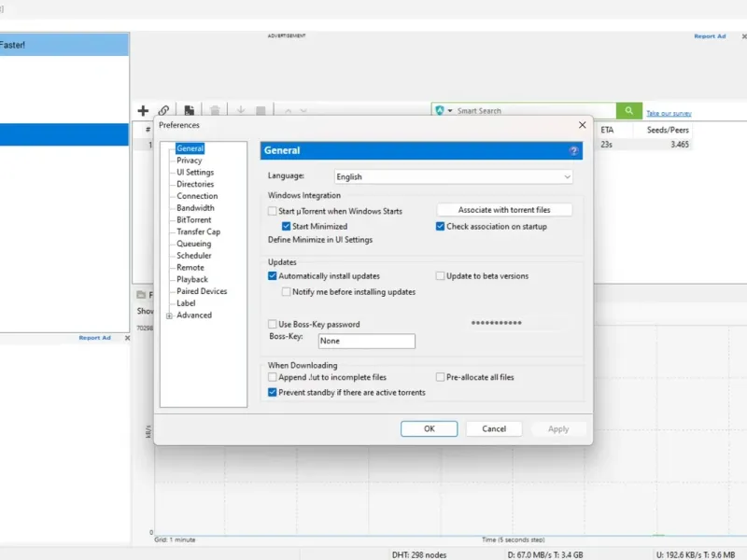
Task: Uncheck Automatically install updates
Action: pyautogui.click(x=272, y=275)
